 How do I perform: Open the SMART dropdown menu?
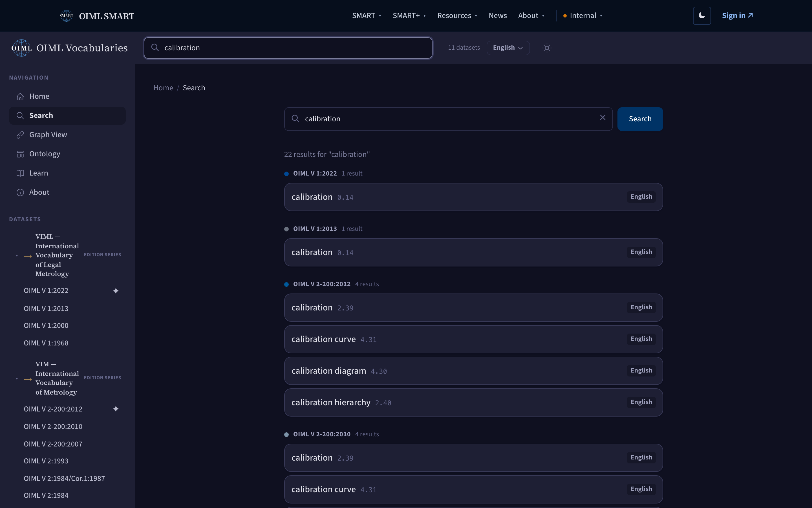click(367, 16)
